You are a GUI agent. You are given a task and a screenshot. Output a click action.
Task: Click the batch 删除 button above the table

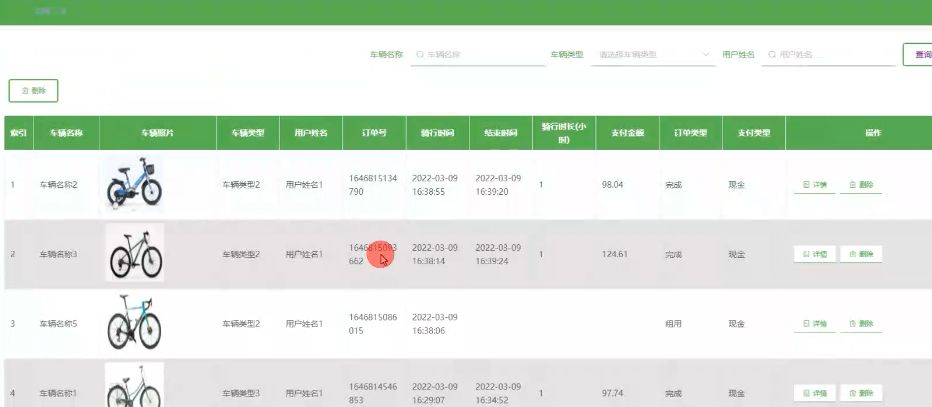coord(33,91)
